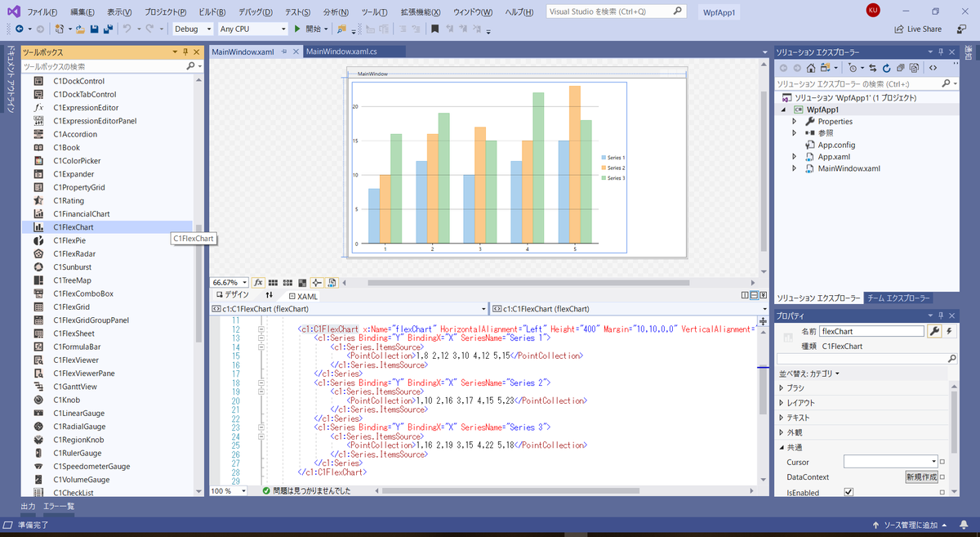
Task: Open the デバッグ(D) menu
Action: (x=257, y=12)
